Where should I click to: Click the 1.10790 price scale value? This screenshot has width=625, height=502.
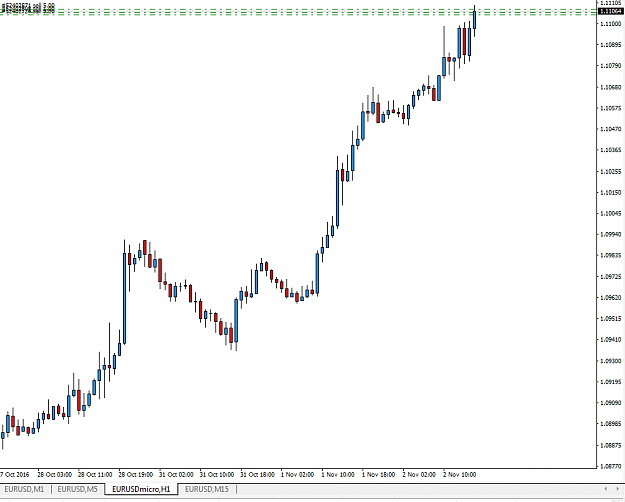611,65
